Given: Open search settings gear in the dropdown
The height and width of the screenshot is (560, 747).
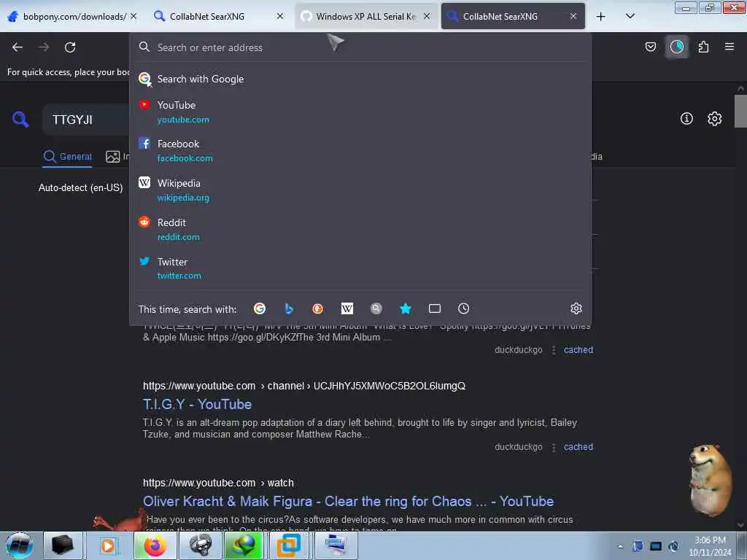Looking at the screenshot, I should point(576,308).
